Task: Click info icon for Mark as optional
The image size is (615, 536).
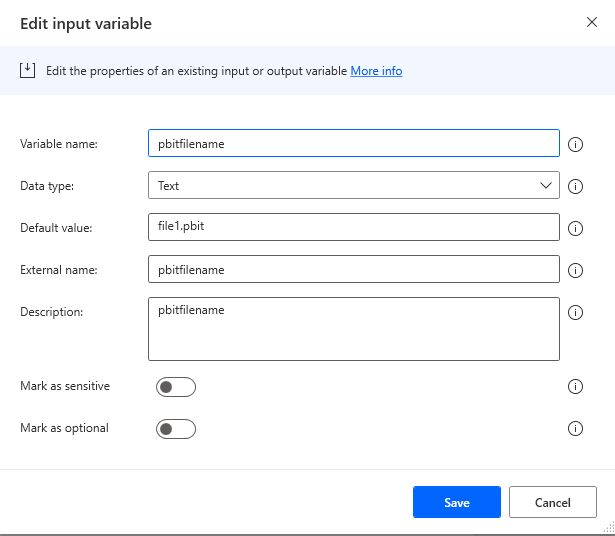Action: [575, 428]
